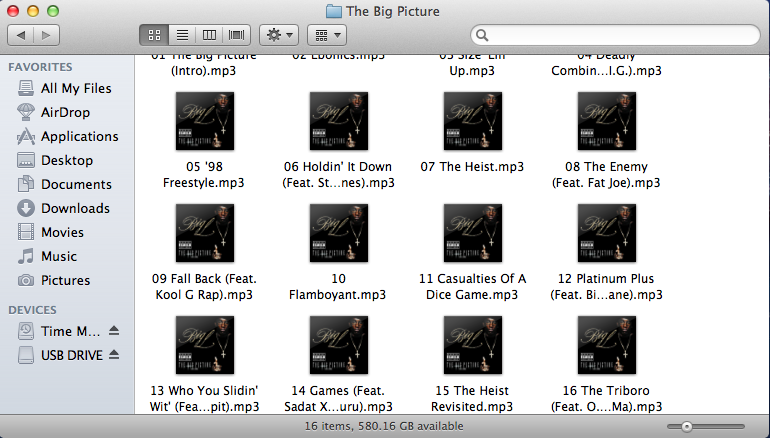Image resolution: width=770 pixels, height=438 pixels.
Task: Click '12 Platinum Plus' file name
Action: click(x=606, y=287)
